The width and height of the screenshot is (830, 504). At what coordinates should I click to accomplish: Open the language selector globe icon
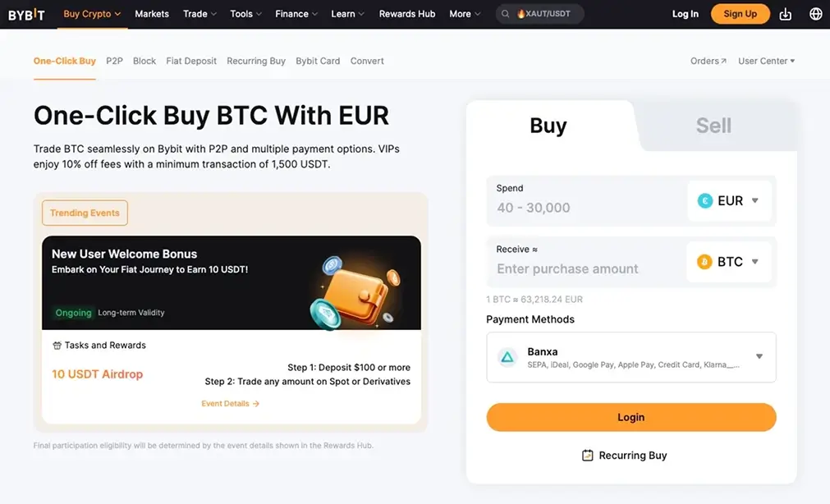coord(816,14)
